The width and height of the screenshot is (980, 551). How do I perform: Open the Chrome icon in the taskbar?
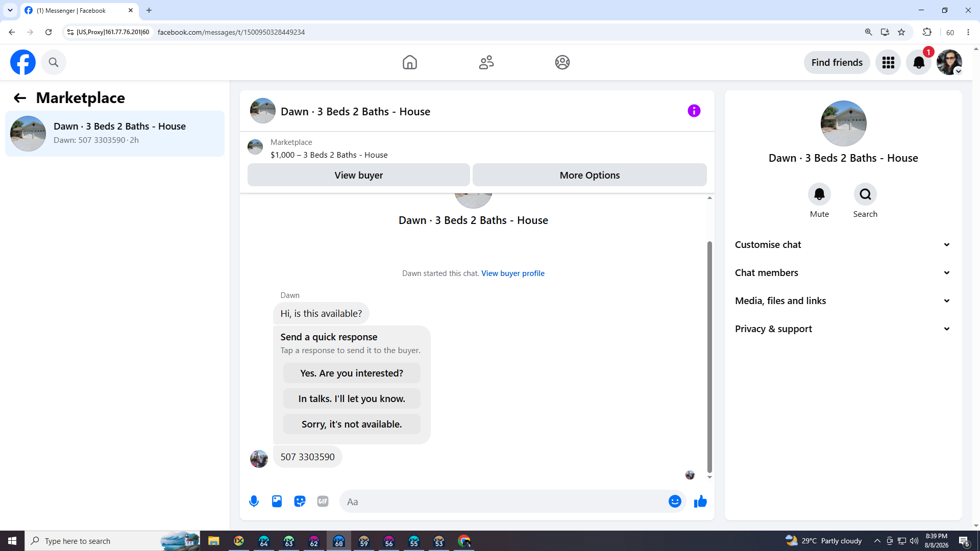[x=464, y=541]
